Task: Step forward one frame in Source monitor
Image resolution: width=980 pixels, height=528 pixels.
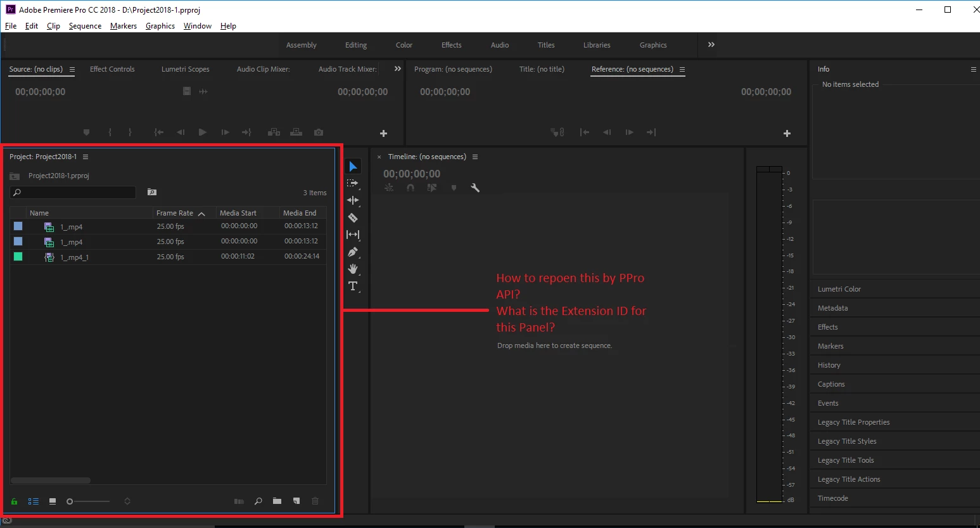Action: pyautogui.click(x=225, y=132)
